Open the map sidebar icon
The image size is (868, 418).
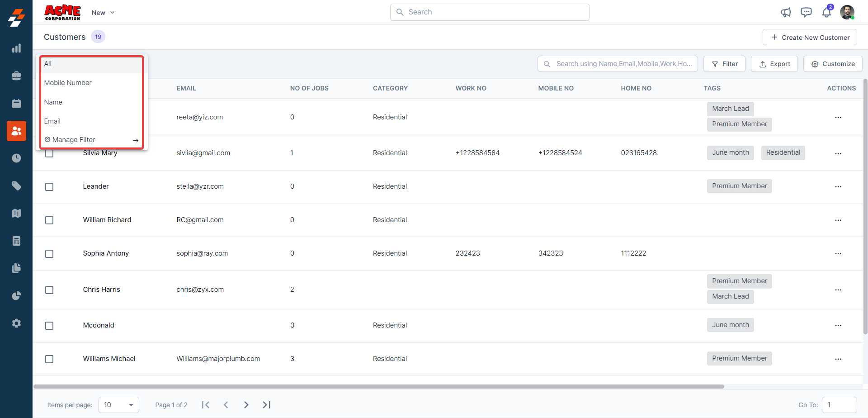click(16, 214)
